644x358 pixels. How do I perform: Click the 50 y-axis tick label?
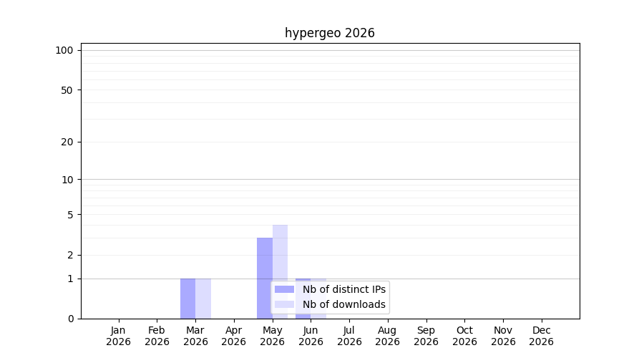pos(67,90)
